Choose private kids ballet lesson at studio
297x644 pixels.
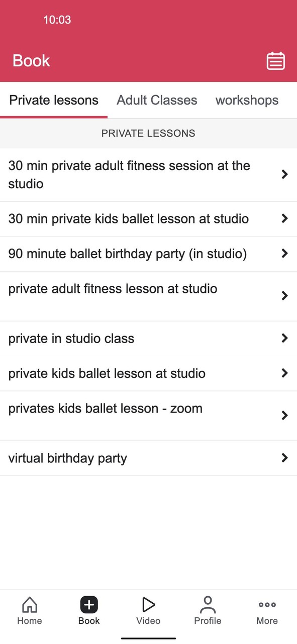click(148, 373)
